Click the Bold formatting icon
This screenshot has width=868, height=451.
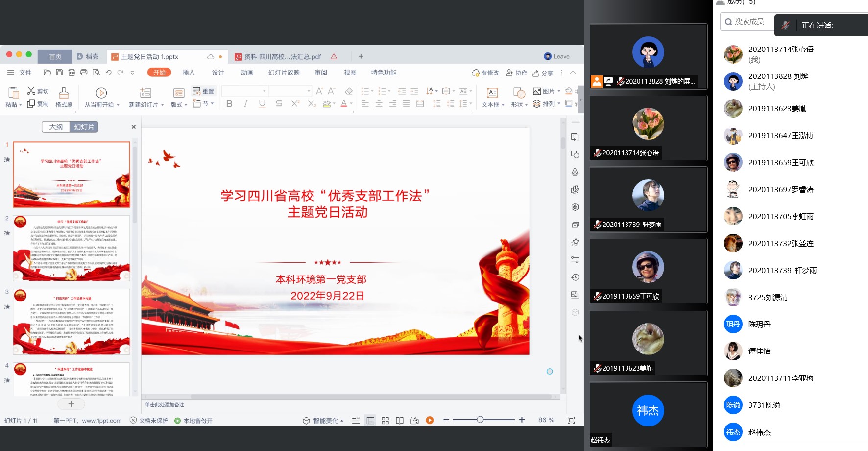229,104
